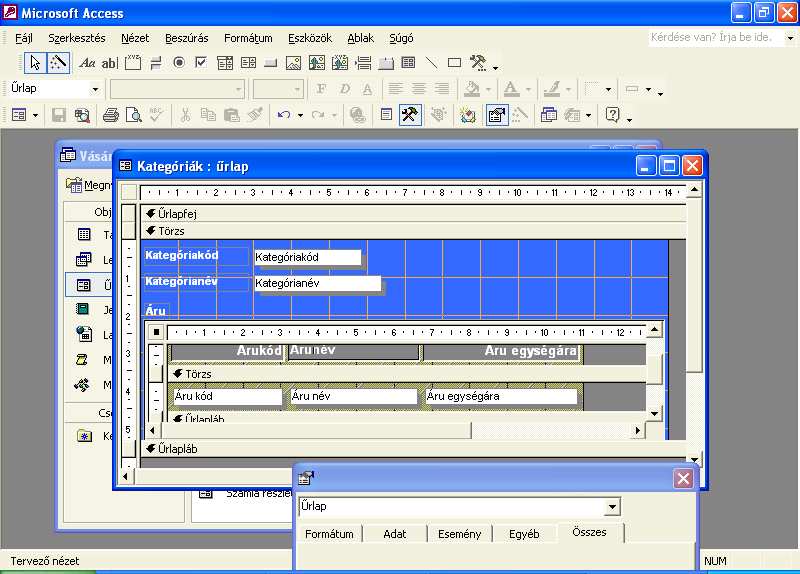Click the Microsoft Access Help icon
Image resolution: width=800 pixels, height=574 pixels.
612,115
